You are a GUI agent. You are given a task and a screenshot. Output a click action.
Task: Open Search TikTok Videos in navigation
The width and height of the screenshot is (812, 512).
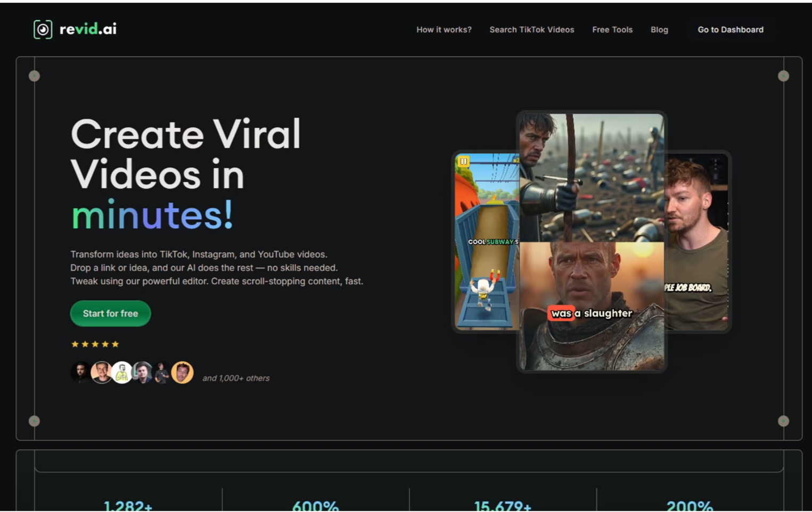click(x=531, y=30)
